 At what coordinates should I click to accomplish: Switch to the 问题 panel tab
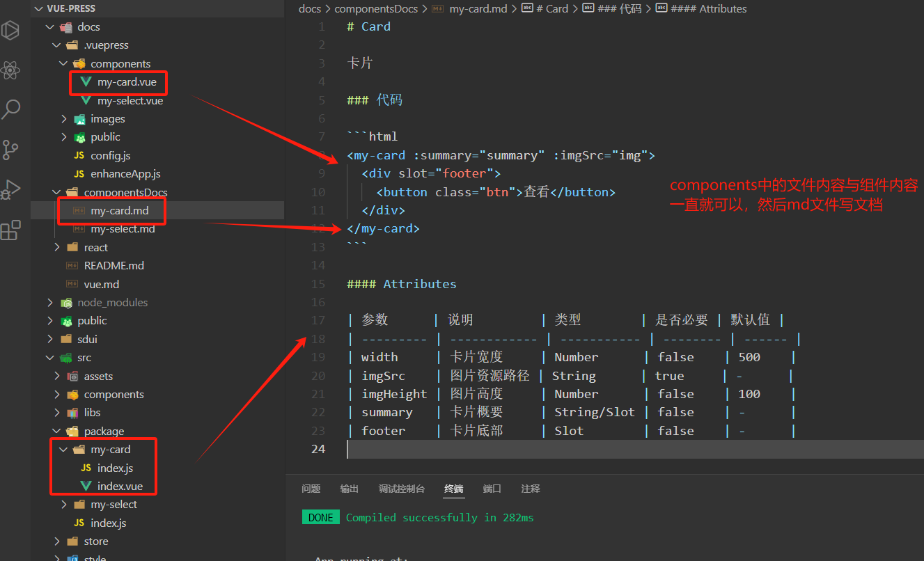(x=311, y=489)
